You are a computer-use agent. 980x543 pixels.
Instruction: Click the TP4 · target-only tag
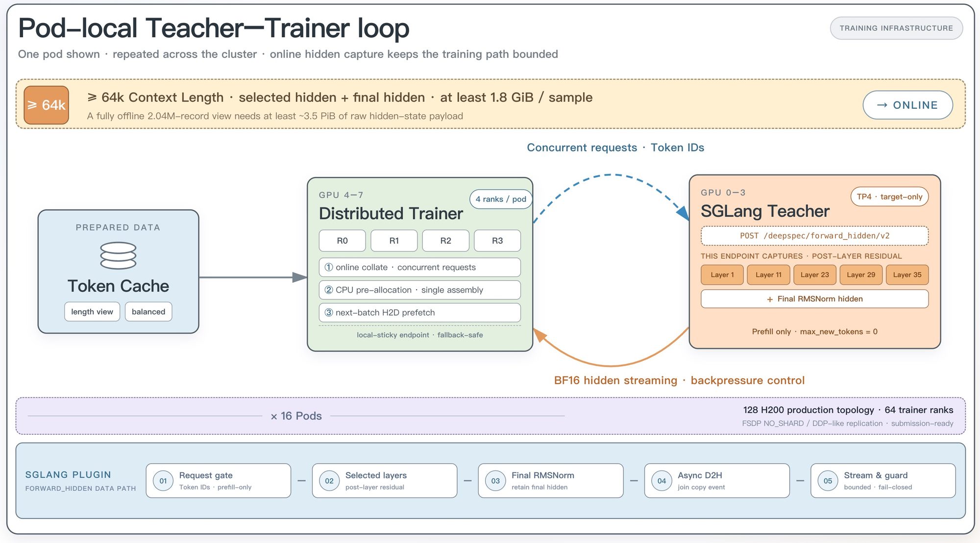(889, 197)
